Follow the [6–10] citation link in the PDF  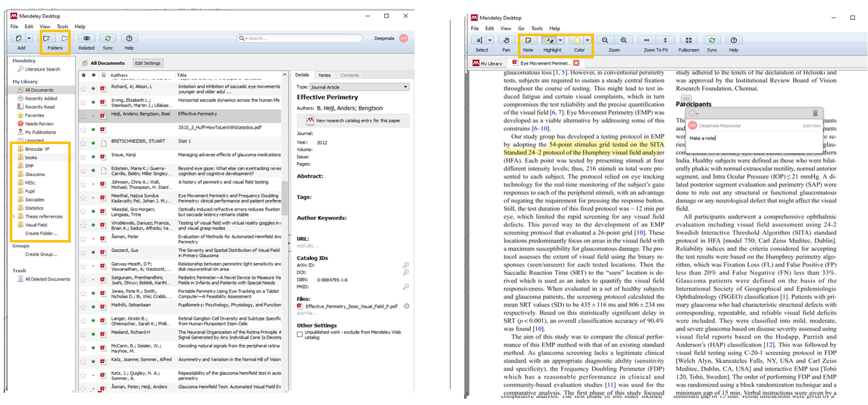point(541,128)
